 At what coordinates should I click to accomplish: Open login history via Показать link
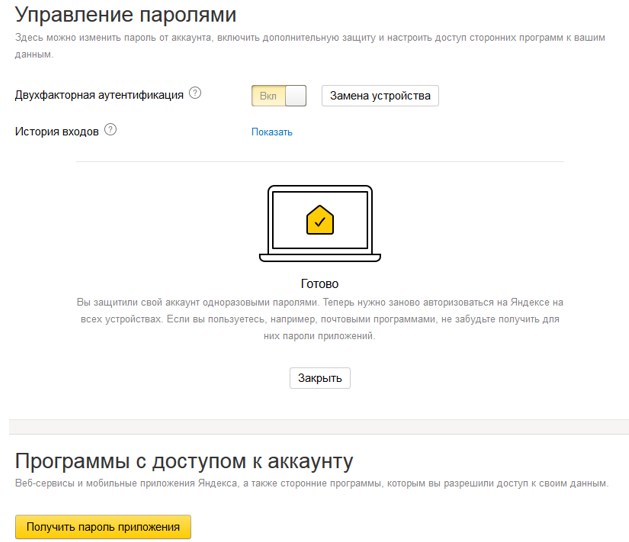271,132
